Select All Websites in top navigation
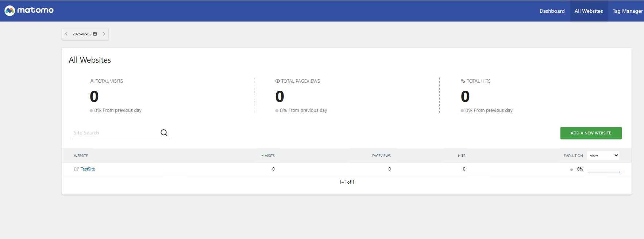 click(x=589, y=11)
